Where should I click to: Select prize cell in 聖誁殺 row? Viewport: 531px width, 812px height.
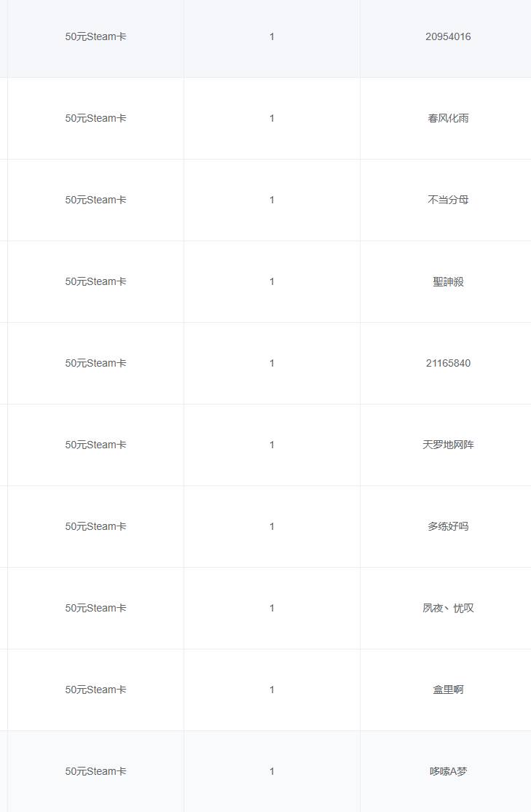tap(95, 281)
